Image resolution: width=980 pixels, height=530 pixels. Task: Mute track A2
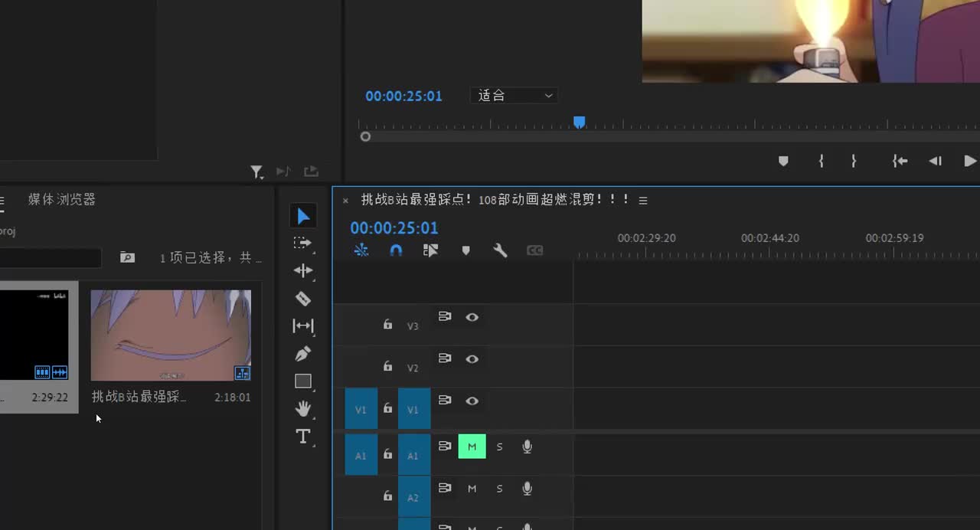(472, 489)
